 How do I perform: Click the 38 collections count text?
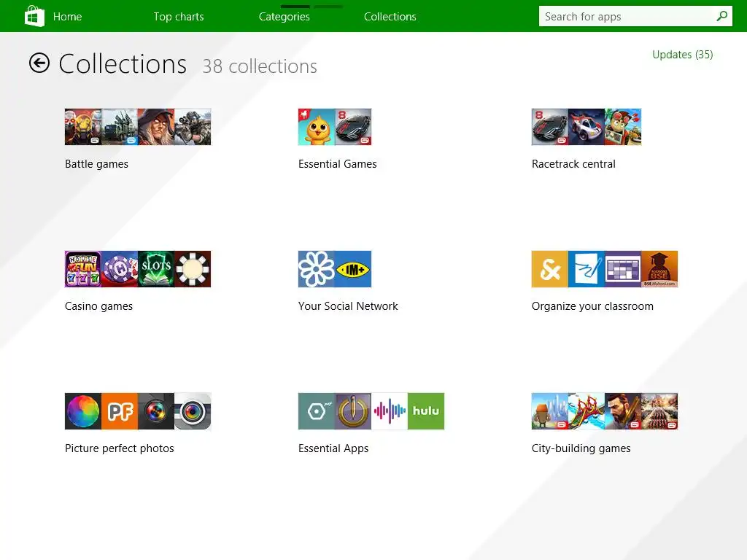click(x=260, y=66)
